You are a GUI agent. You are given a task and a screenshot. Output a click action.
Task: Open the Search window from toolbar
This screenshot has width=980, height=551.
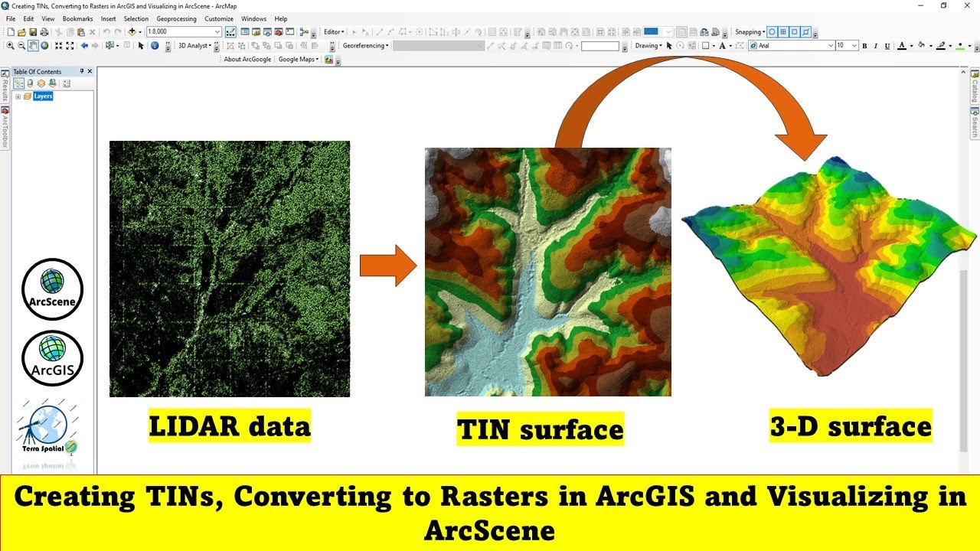[268, 32]
